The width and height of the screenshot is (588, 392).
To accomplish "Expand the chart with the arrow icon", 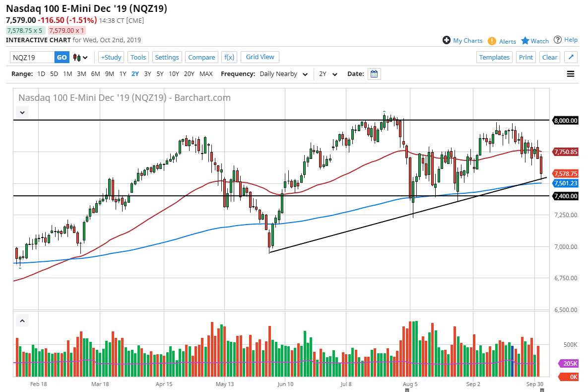I will click(571, 57).
